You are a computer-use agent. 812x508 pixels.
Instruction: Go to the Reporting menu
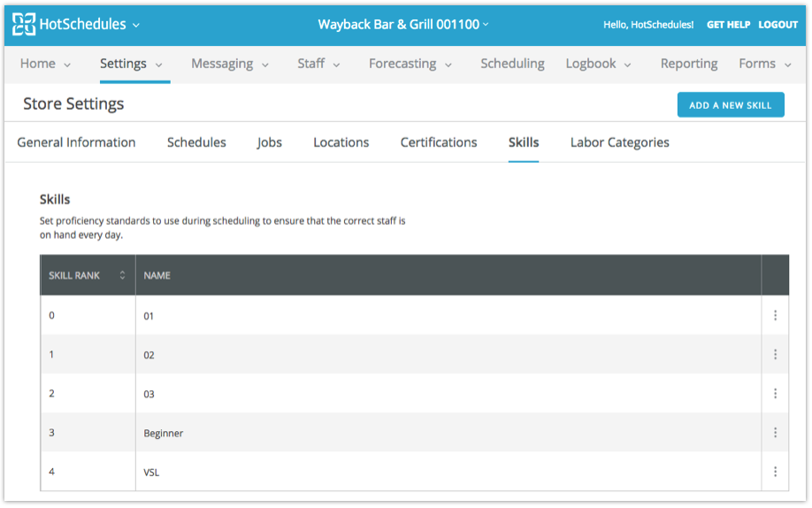[688, 64]
